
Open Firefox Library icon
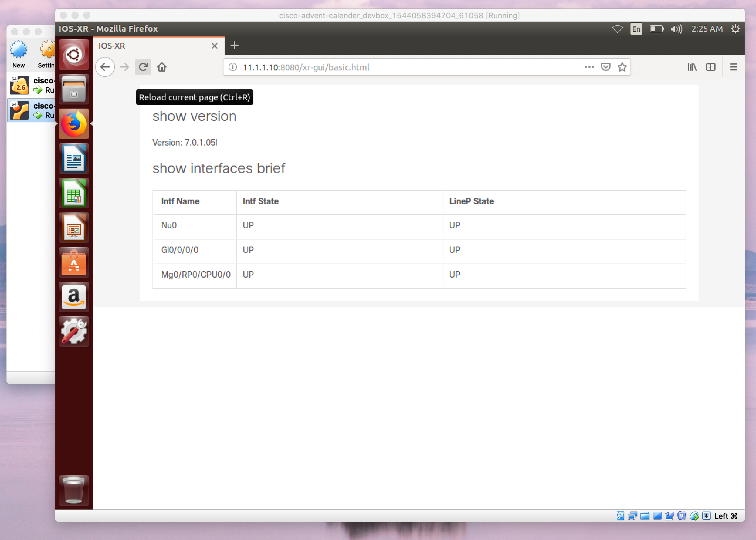tap(692, 67)
